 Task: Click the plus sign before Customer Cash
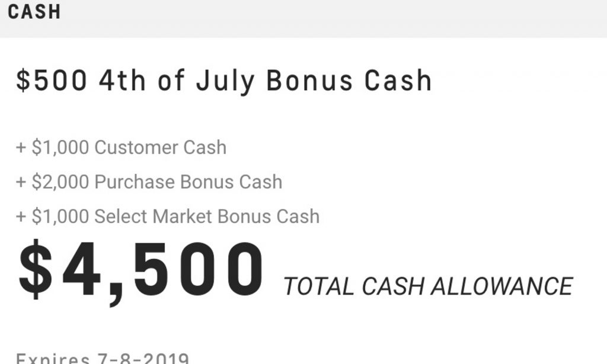[x=21, y=148]
